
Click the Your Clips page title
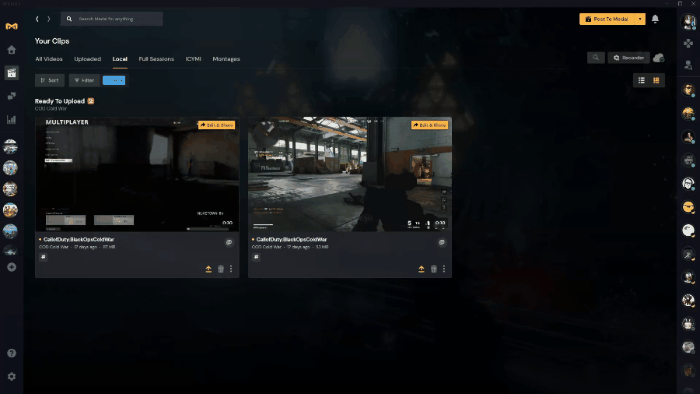52,41
